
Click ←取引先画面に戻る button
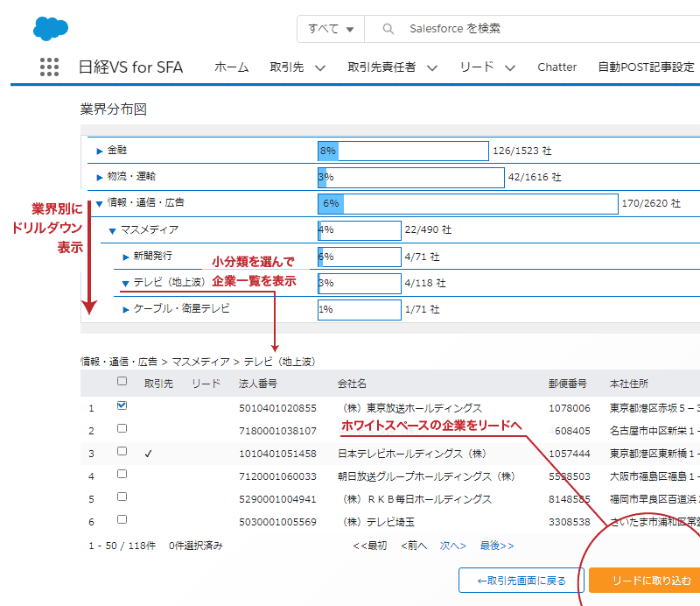pos(521,581)
